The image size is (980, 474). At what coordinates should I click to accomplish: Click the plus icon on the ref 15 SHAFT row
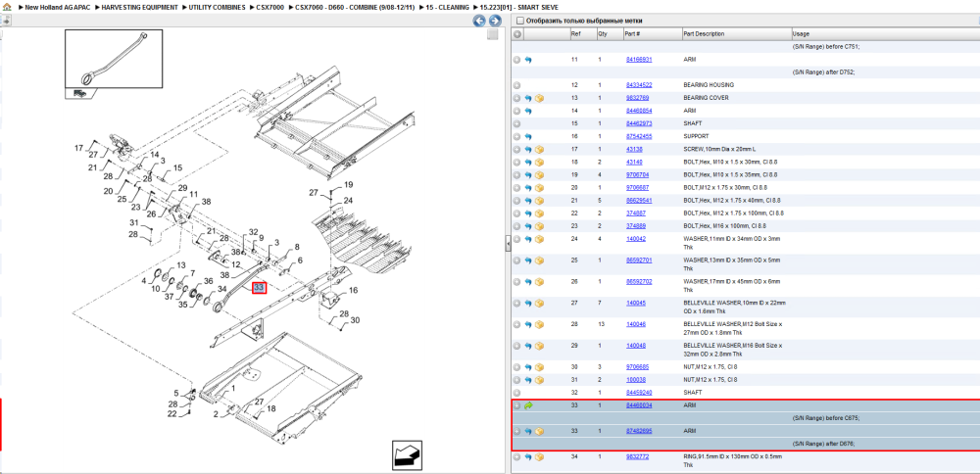[x=516, y=123]
